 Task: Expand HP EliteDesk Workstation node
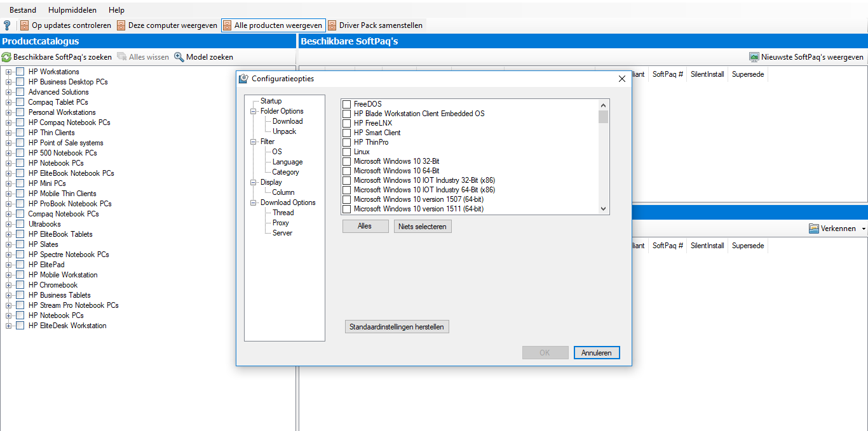tap(9, 326)
